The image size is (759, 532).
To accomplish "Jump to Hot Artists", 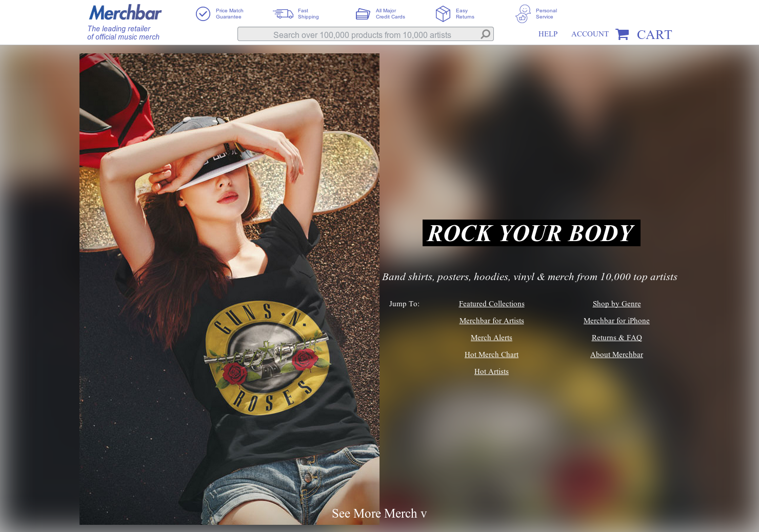I will point(491,371).
